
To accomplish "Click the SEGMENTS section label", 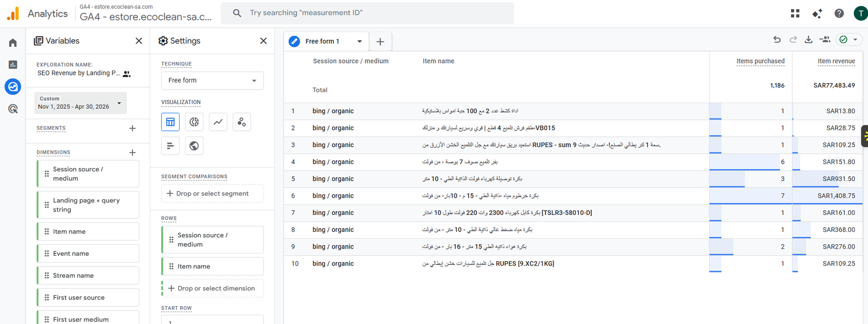I will pyautogui.click(x=51, y=128).
